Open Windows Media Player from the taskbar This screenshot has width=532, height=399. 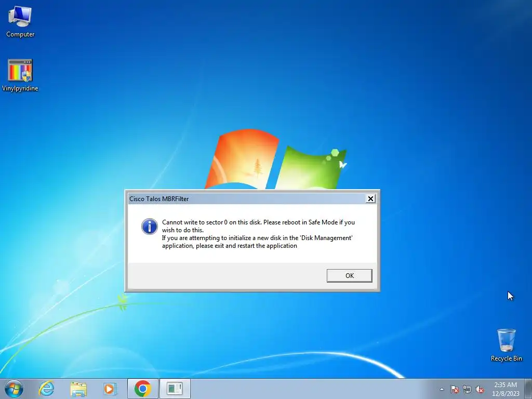pos(110,389)
